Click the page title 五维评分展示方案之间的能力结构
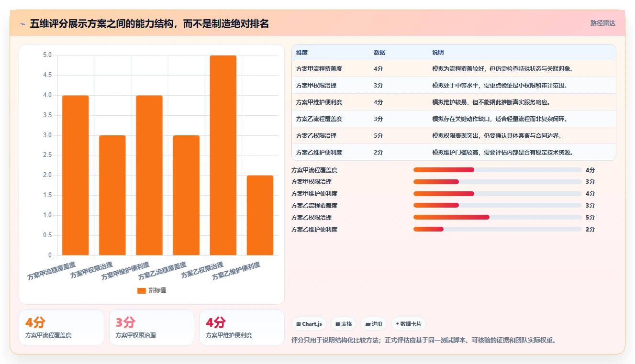Viewport: 635px width, 364px height. (149, 23)
